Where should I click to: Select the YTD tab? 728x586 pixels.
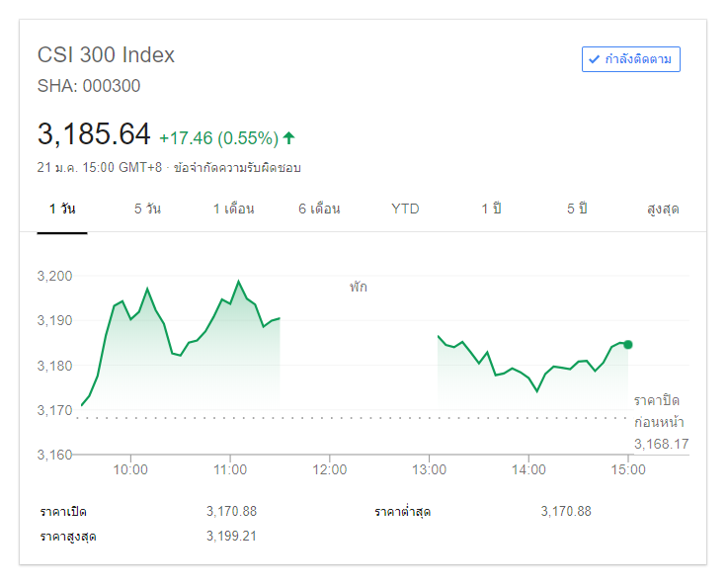point(405,209)
